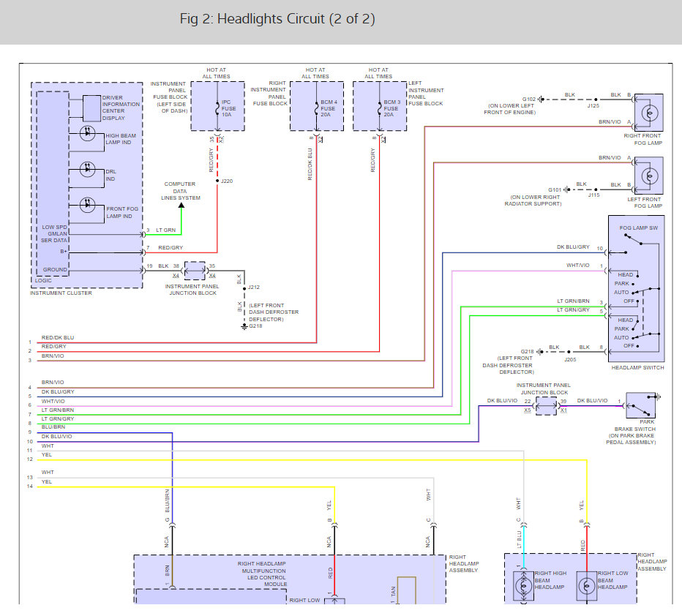Click the INSTRUMENT CLUSTER label
Image resolution: width=682 pixels, height=616 pixels.
61,293
